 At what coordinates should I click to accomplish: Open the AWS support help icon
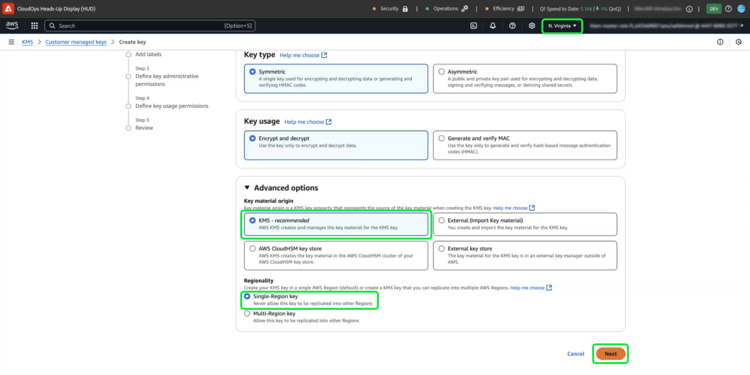512,26
